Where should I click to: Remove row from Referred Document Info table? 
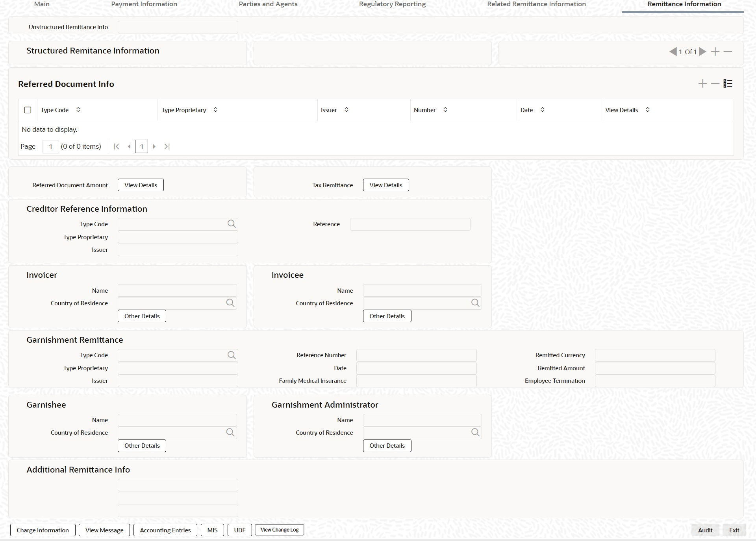click(715, 83)
